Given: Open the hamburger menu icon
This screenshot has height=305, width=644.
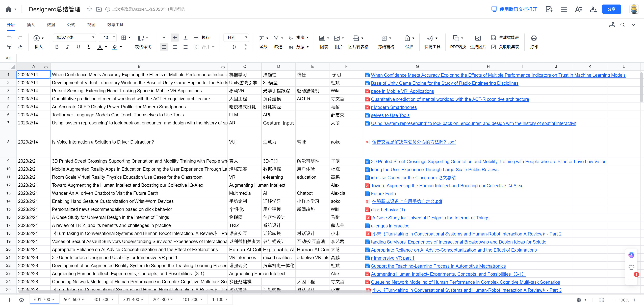Looking at the screenshot, I should click(x=564, y=9).
